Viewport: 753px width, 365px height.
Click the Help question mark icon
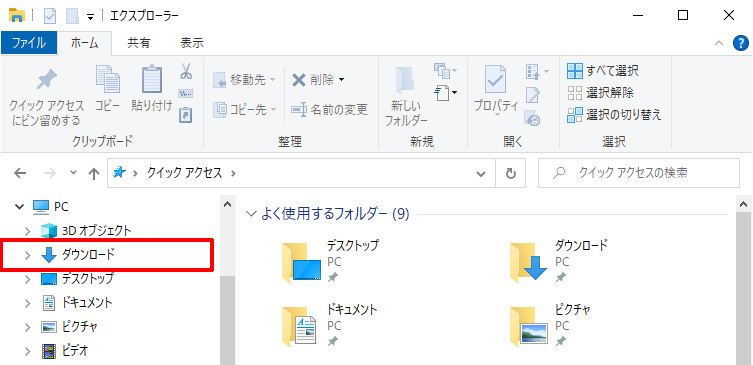(x=741, y=43)
